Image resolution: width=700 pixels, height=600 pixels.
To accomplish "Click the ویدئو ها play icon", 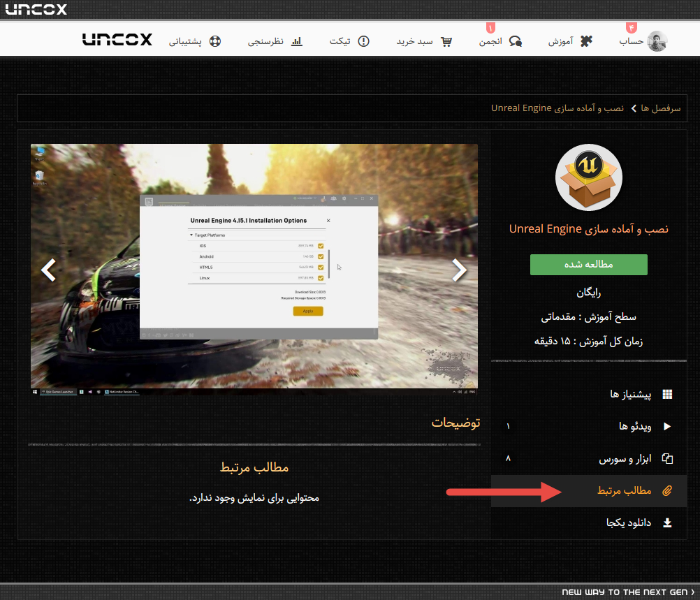I will (667, 426).
